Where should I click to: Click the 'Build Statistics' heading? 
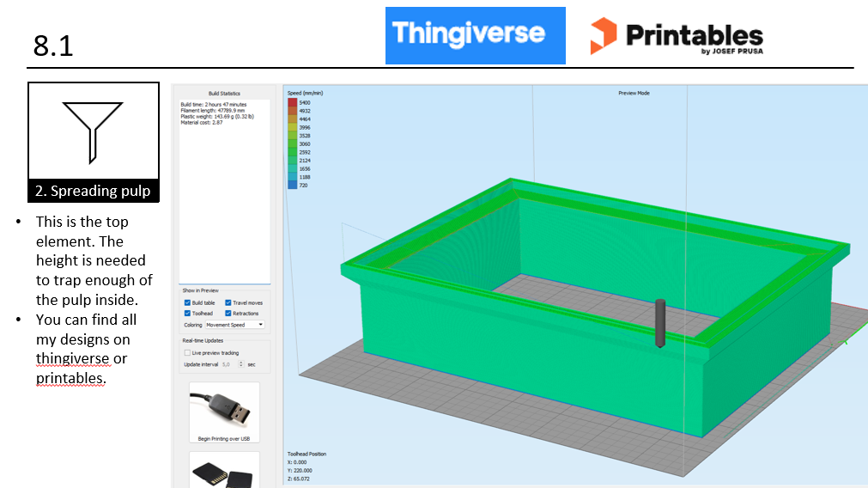click(224, 94)
